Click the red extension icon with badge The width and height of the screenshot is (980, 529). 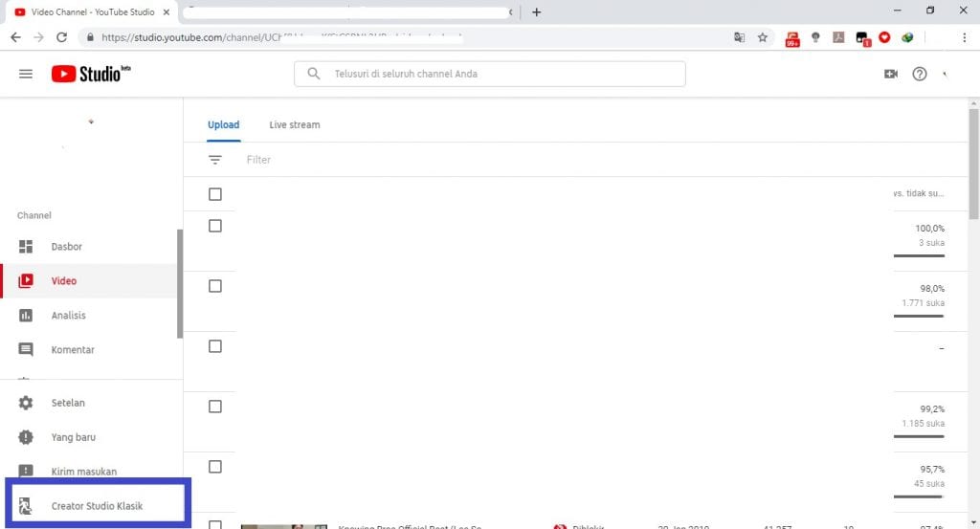coord(792,38)
